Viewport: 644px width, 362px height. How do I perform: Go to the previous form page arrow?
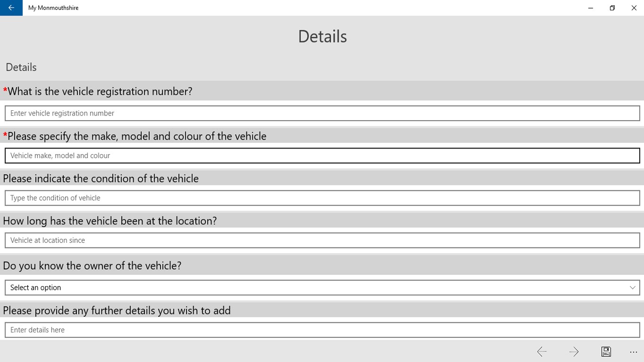pyautogui.click(x=542, y=352)
